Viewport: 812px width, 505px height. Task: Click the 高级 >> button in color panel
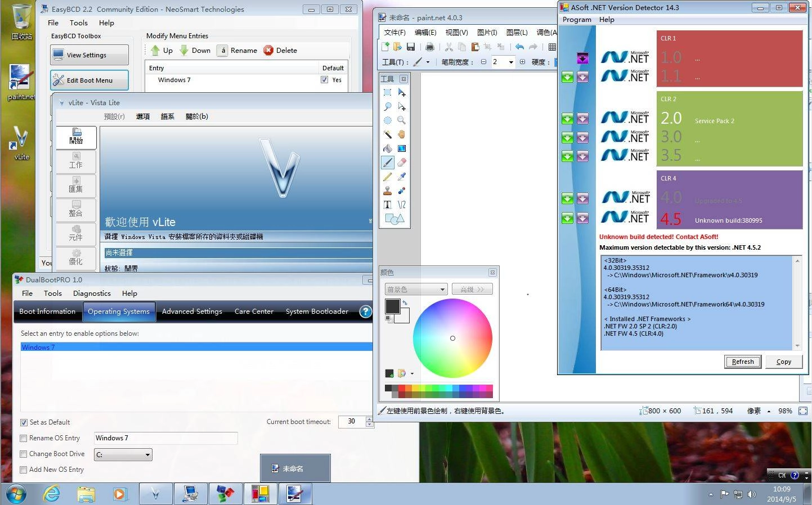pyautogui.click(x=472, y=289)
